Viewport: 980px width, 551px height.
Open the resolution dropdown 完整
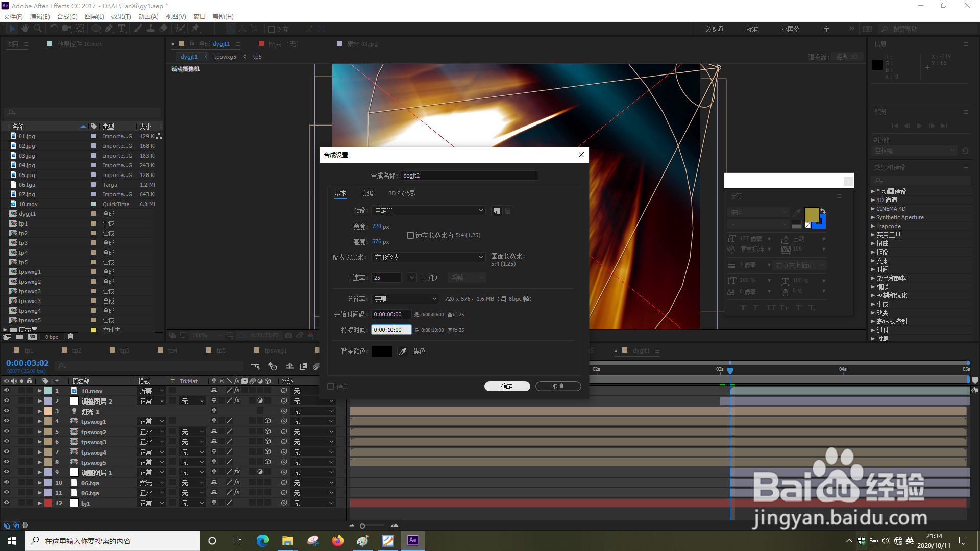[x=405, y=299]
